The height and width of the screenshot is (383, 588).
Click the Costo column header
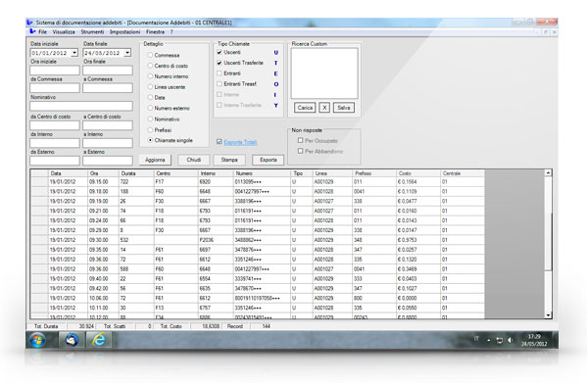pyautogui.click(x=418, y=173)
